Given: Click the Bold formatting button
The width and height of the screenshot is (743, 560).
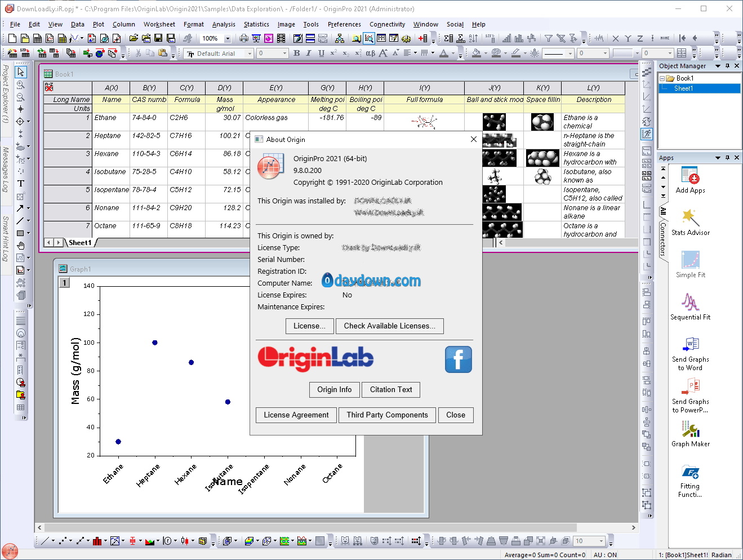Looking at the screenshot, I should click(296, 53).
